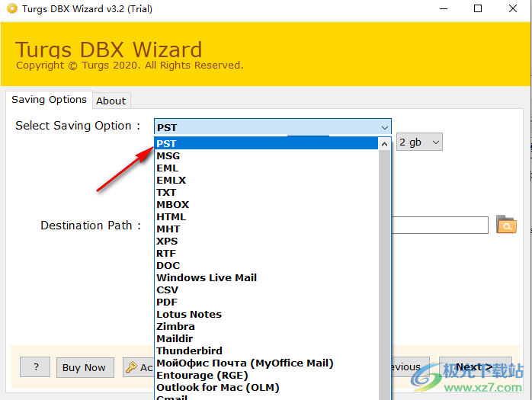Choose PST from the saving options list
Image resolution: width=532 pixels, height=400 pixels.
pyautogui.click(x=266, y=143)
